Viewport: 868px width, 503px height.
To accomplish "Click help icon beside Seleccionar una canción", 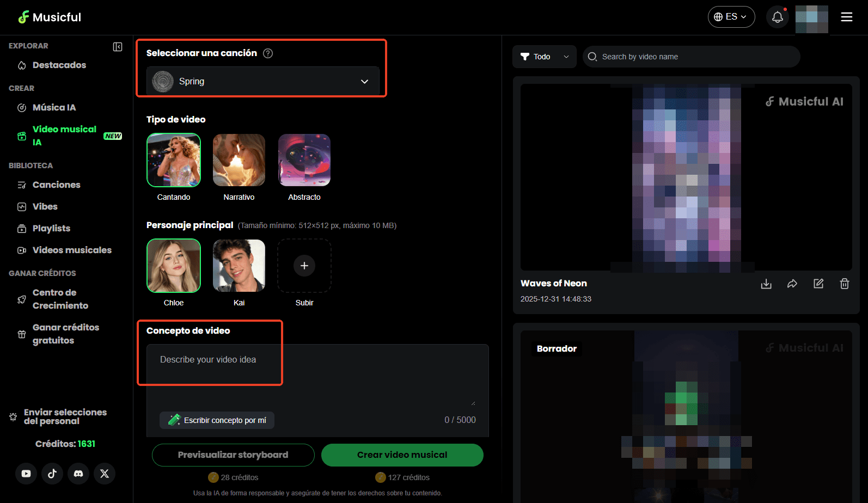I will 268,53.
